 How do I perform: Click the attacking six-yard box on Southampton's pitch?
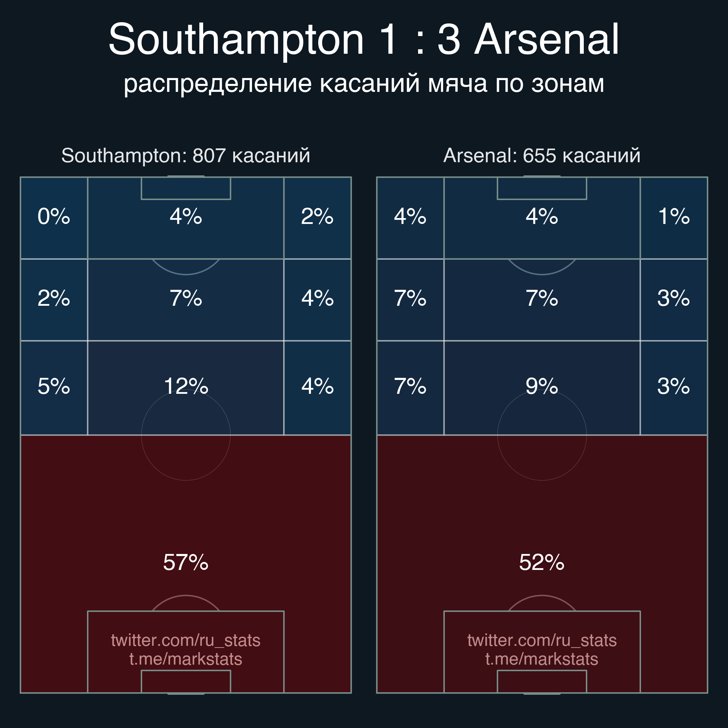pyautogui.click(x=186, y=188)
